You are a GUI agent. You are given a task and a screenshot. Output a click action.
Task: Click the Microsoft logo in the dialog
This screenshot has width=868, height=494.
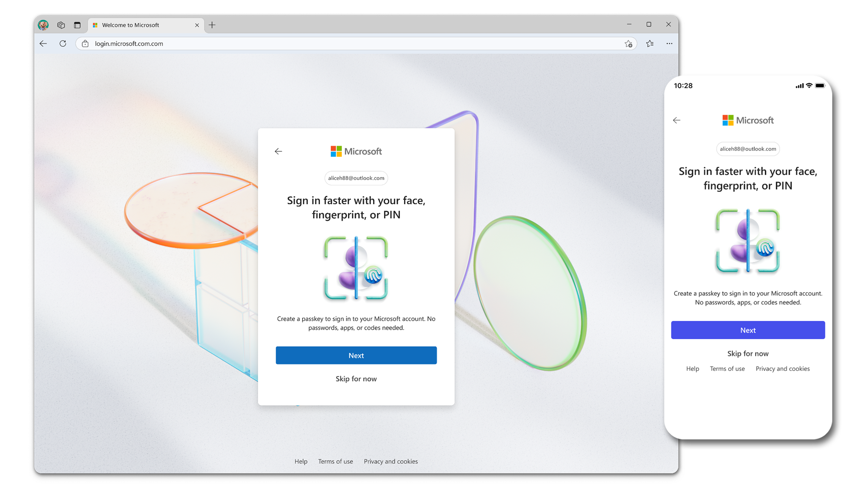coord(356,151)
